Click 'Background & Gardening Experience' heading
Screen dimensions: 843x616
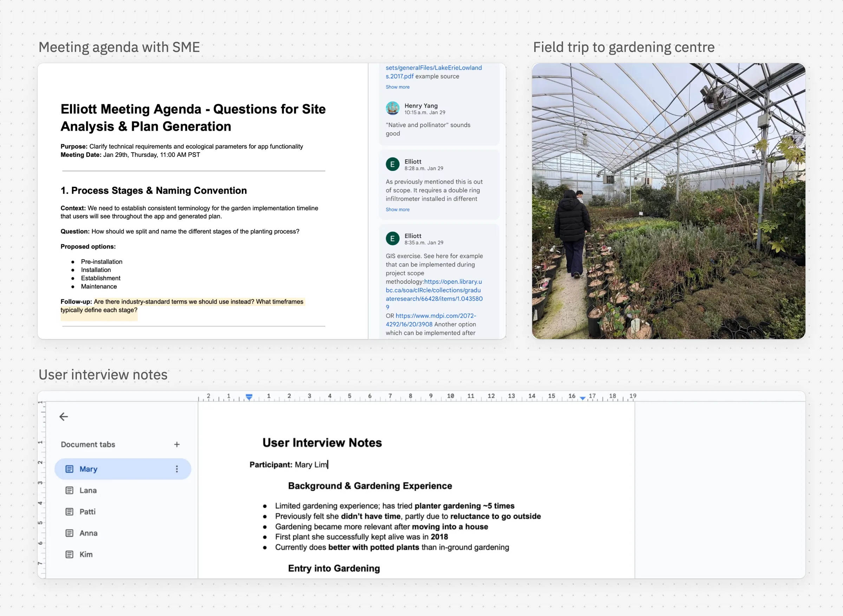[370, 486]
